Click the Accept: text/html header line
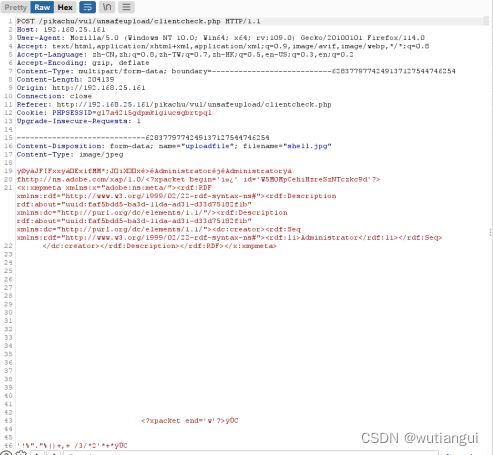The width and height of the screenshot is (493, 455). tap(223, 46)
